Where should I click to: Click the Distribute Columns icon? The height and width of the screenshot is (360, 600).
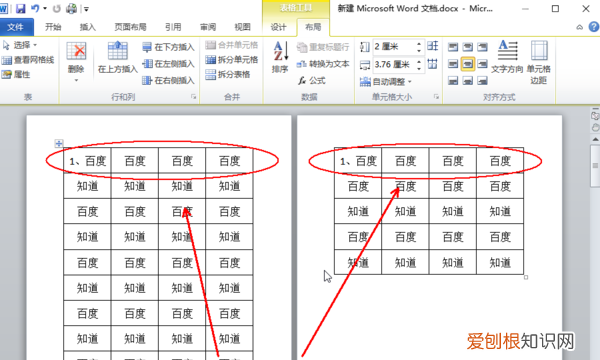[433, 64]
